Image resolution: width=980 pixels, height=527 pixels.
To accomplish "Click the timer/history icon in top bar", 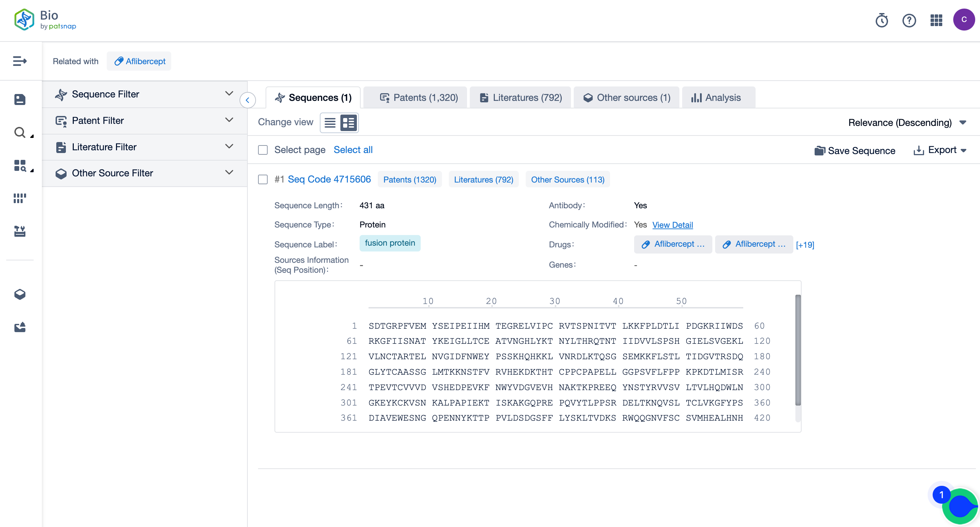I will click(x=882, y=20).
